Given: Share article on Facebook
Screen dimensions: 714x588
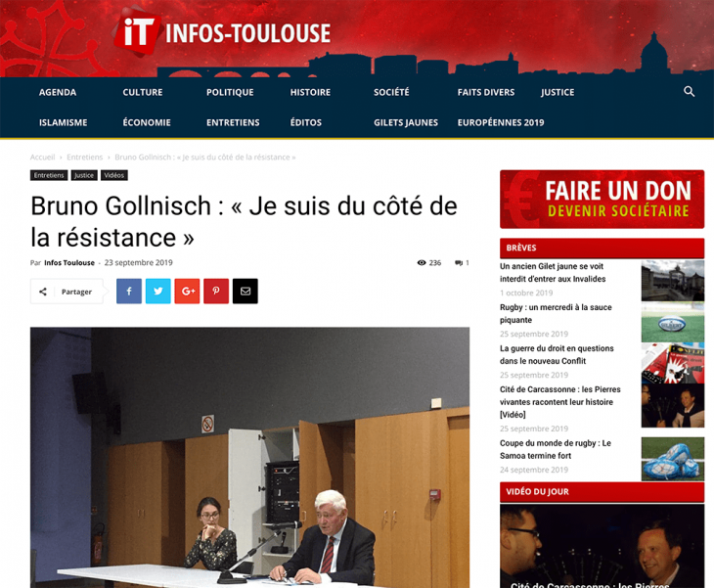Looking at the screenshot, I should click(129, 291).
